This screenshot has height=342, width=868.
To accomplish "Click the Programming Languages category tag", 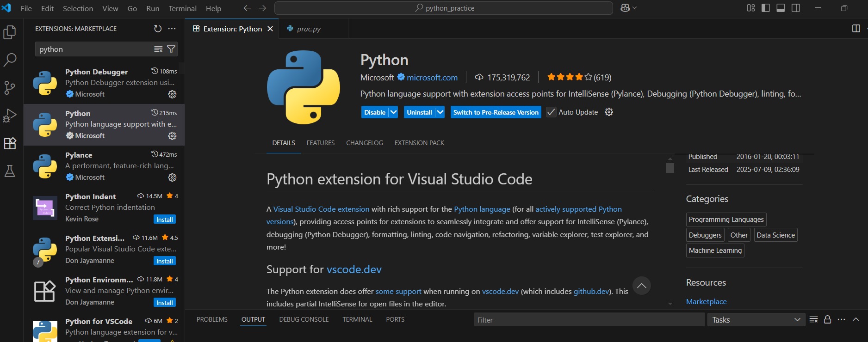I will (726, 220).
